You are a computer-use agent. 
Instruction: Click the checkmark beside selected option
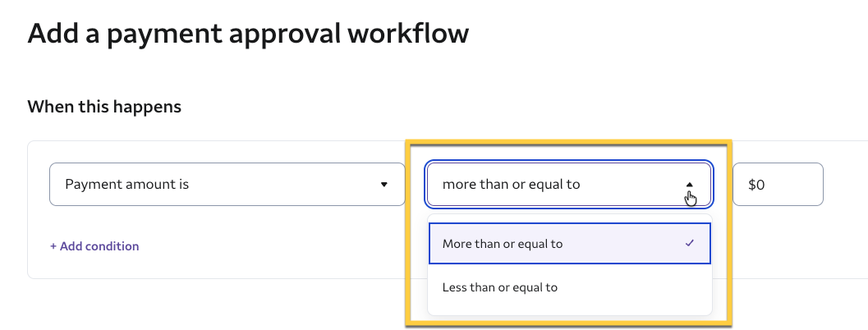click(690, 244)
